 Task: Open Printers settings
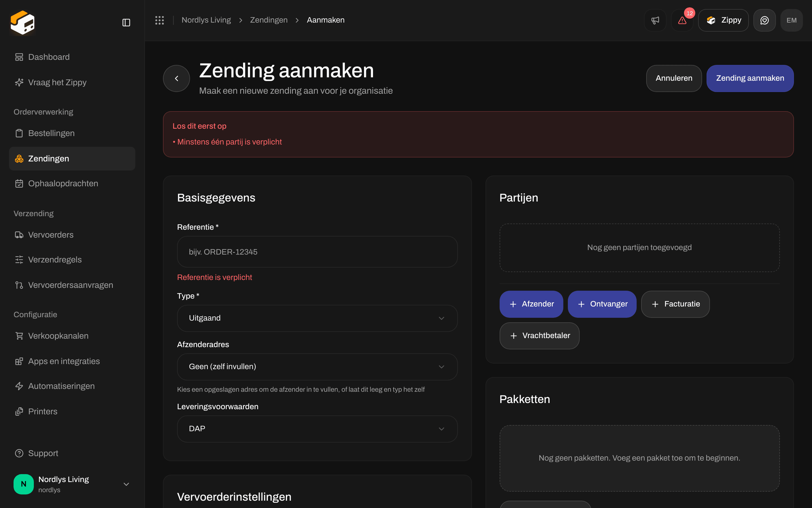click(72, 411)
